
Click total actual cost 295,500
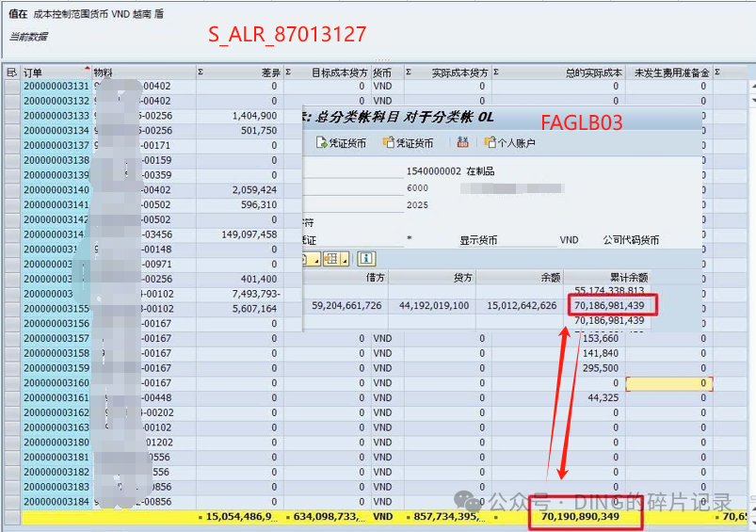pyautogui.click(x=601, y=368)
